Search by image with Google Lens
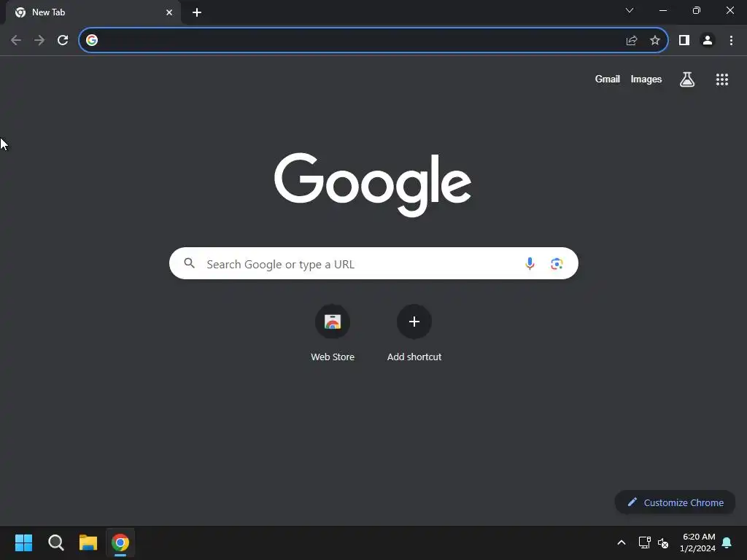This screenshot has width=747, height=560. [557, 263]
